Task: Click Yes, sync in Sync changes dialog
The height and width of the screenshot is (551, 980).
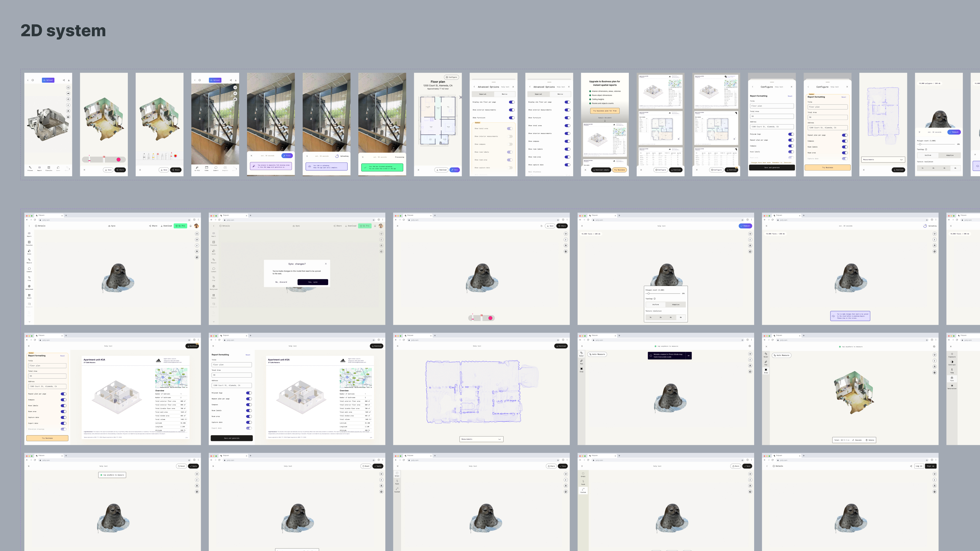Action: (313, 282)
